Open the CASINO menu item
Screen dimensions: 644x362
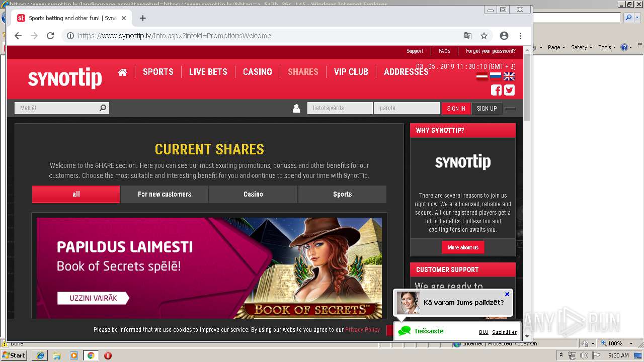pos(258,72)
